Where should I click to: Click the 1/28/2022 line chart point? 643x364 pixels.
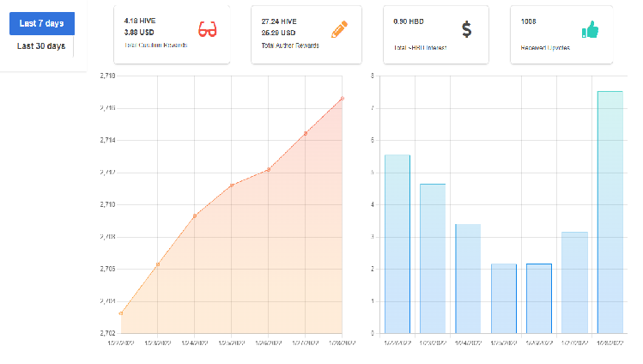click(343, 99)
